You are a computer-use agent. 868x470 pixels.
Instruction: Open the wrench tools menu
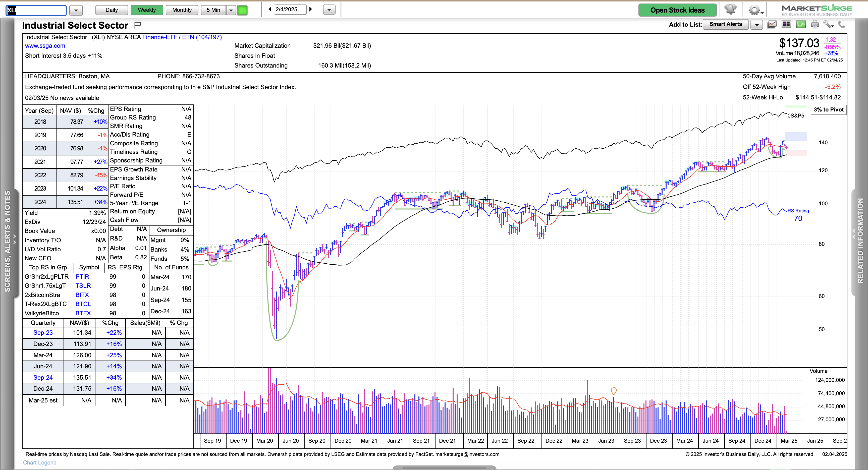(x=828, y=24)
